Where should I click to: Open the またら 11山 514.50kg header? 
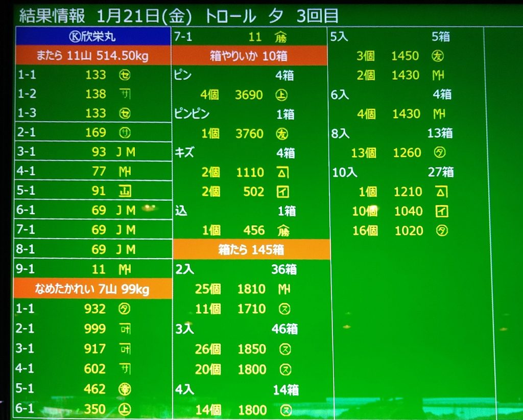[x=92, y=56]
